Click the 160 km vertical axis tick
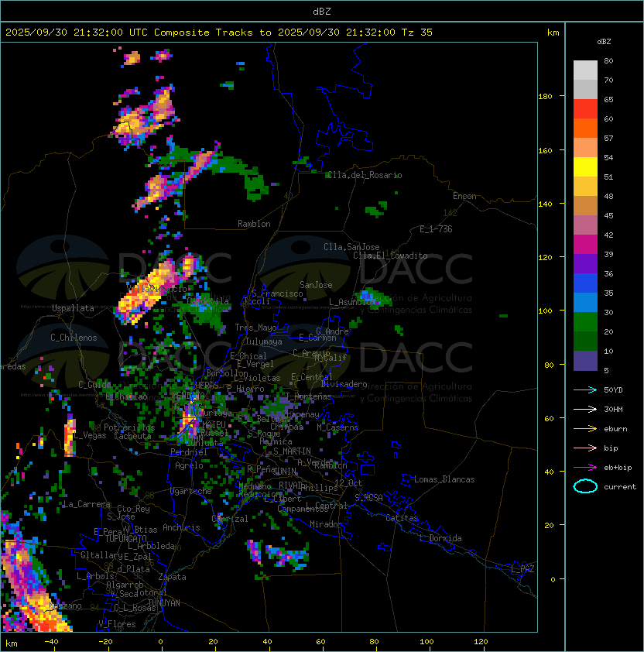644x652 pixels. point(545,150)
